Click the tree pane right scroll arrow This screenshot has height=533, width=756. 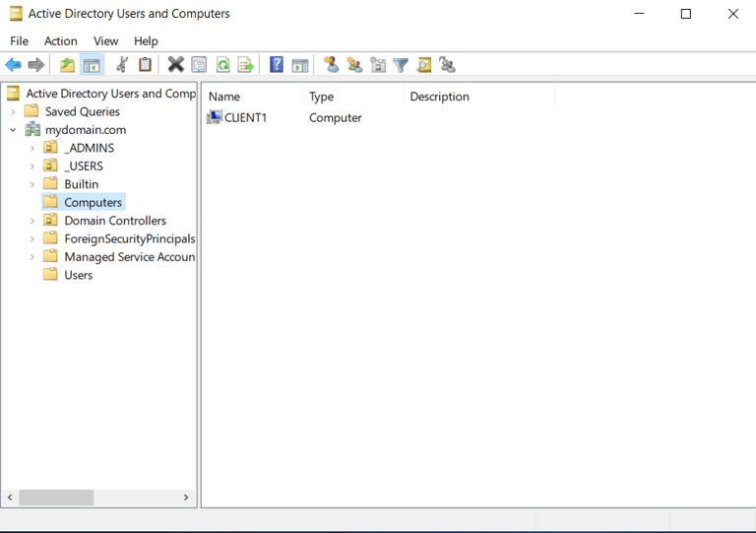186,498
